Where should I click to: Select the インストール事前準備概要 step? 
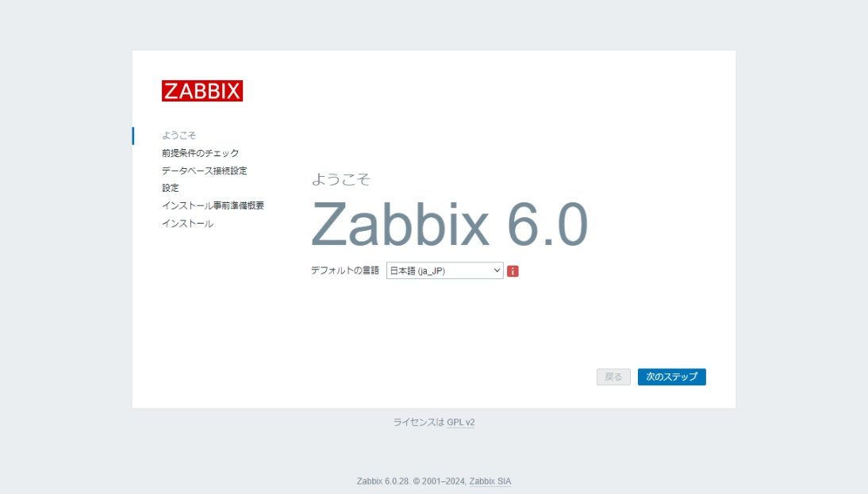tap(213, 206)
